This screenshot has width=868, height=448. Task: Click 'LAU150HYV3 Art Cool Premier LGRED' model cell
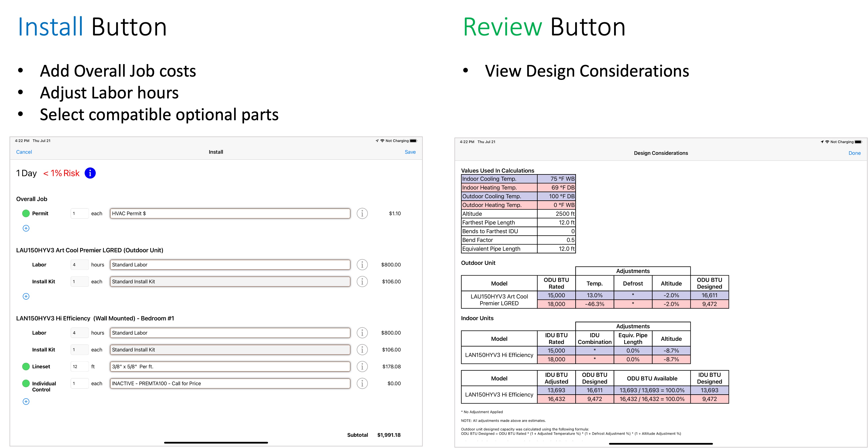point(499,300)
